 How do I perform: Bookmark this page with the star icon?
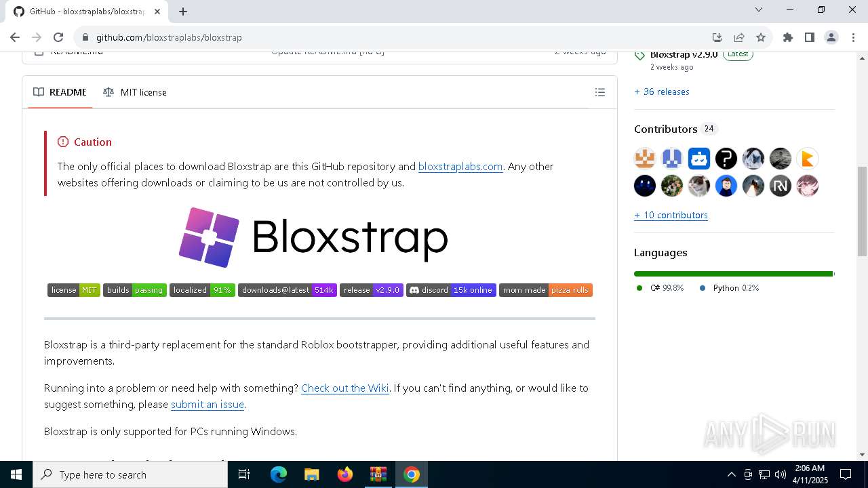click(x=761, y=37)
